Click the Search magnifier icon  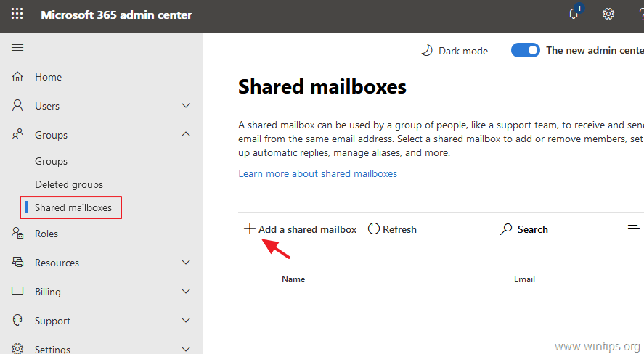(x=506, y=229)
